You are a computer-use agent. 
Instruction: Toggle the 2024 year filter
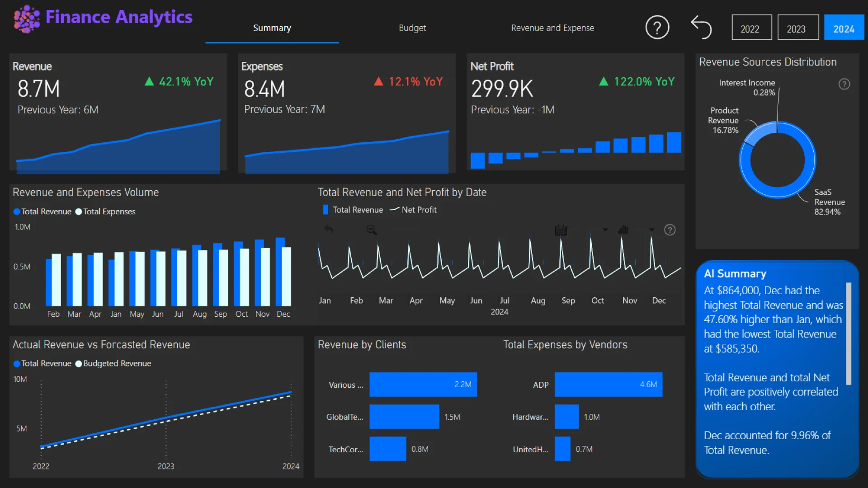pyautogui.click(x=844, y=28)
